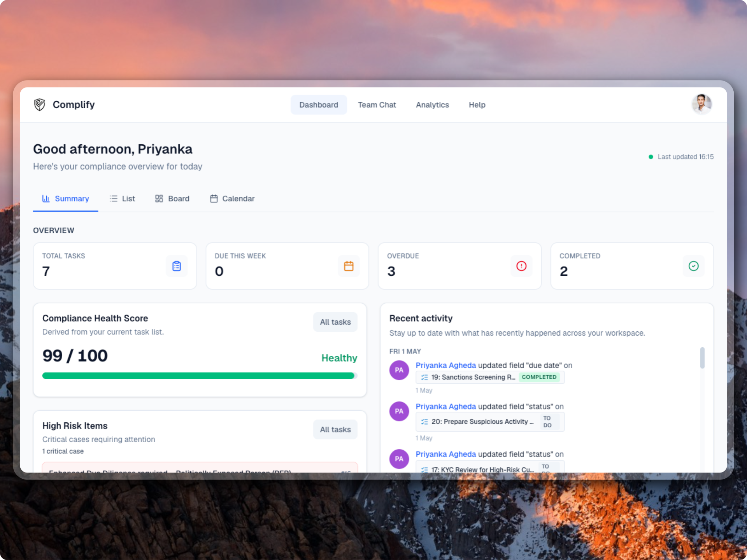
Task: Open Priyanka Agheda link on due date update
Action: [446, 366]
